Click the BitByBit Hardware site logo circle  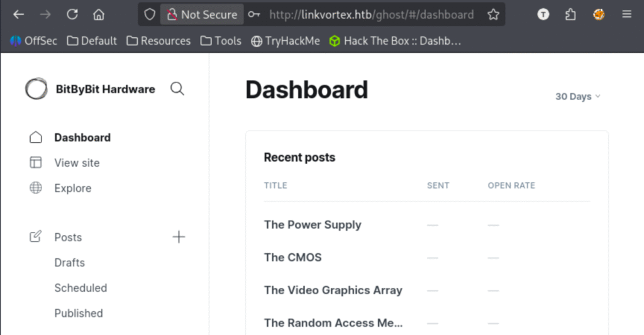[36, 89]
